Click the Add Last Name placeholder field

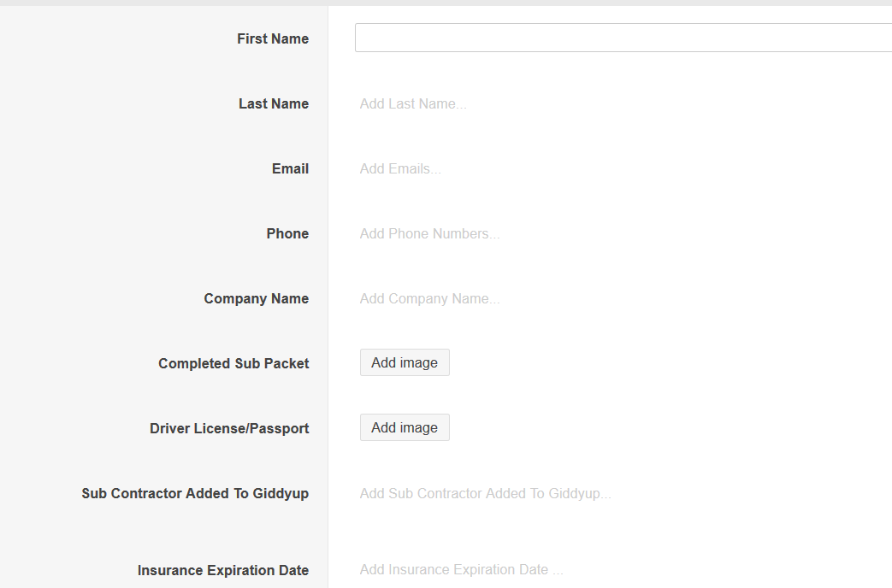[x=413, y=103]
